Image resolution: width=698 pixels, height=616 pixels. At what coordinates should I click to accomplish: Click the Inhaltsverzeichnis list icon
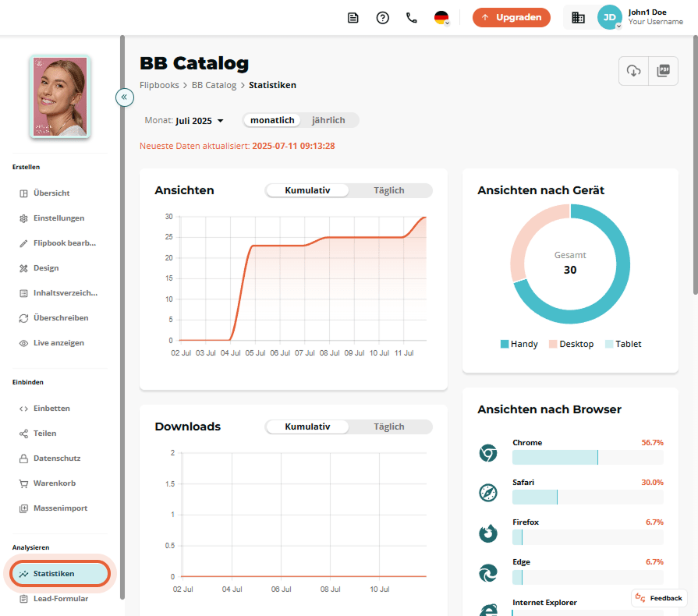[23, 293]
